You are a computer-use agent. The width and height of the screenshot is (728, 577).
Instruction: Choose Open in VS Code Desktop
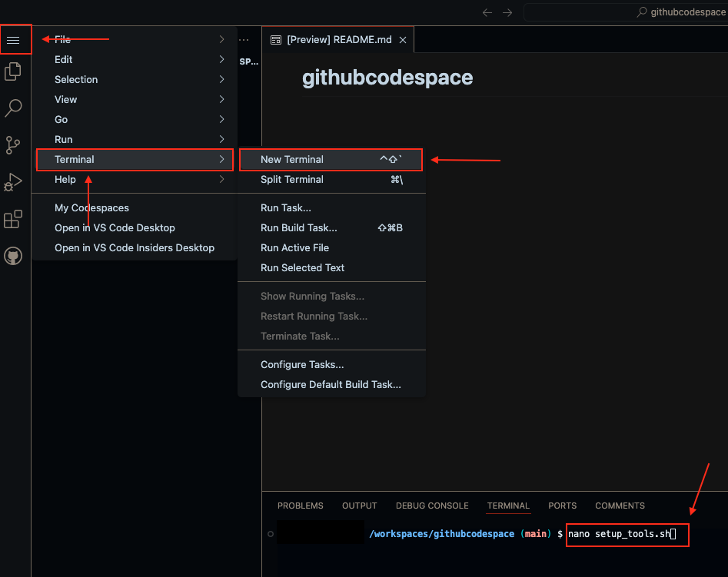click(x=135, y=228)
